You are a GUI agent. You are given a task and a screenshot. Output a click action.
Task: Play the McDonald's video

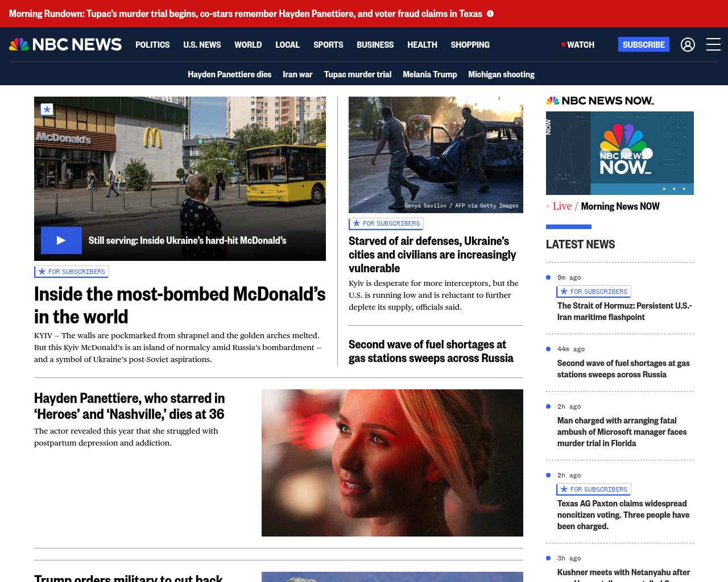pyautogui.click(x=61, y=240)
